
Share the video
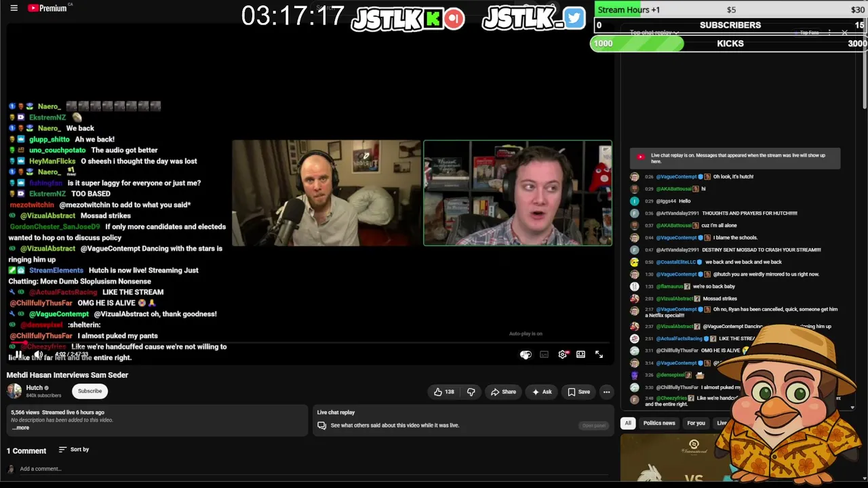point(503,392)
